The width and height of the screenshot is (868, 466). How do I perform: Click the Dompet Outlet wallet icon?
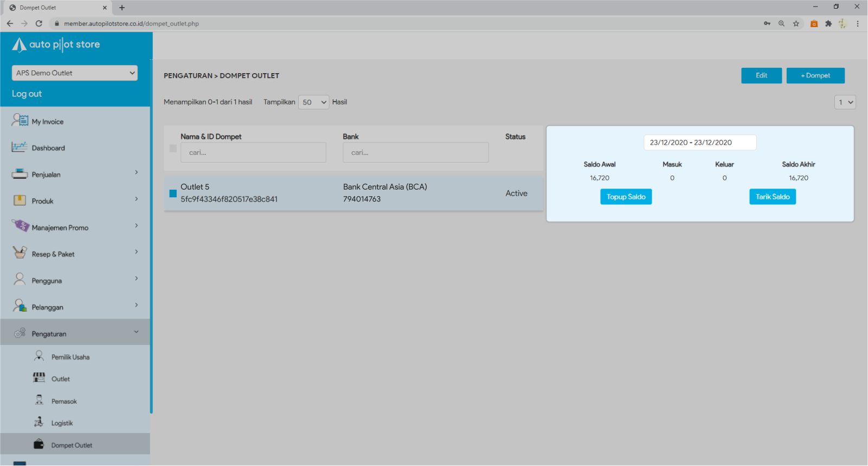(x=38, y=444)
